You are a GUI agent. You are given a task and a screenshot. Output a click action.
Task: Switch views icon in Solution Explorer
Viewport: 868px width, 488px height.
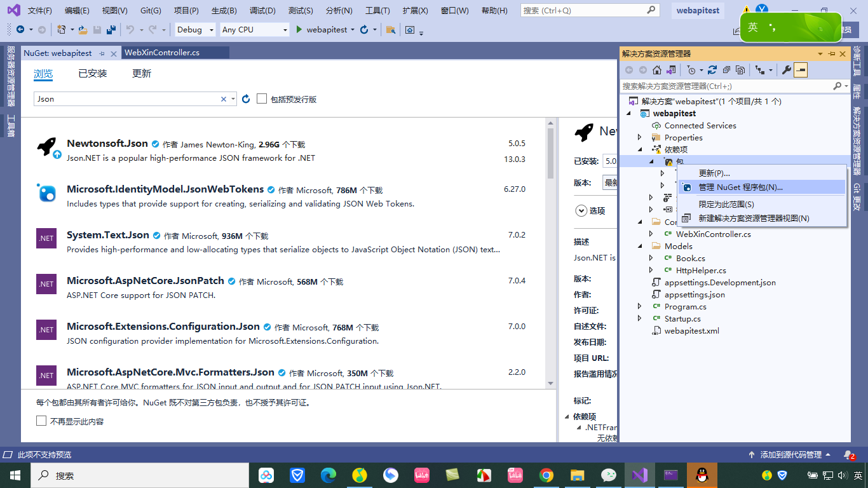tap(670, 70)
